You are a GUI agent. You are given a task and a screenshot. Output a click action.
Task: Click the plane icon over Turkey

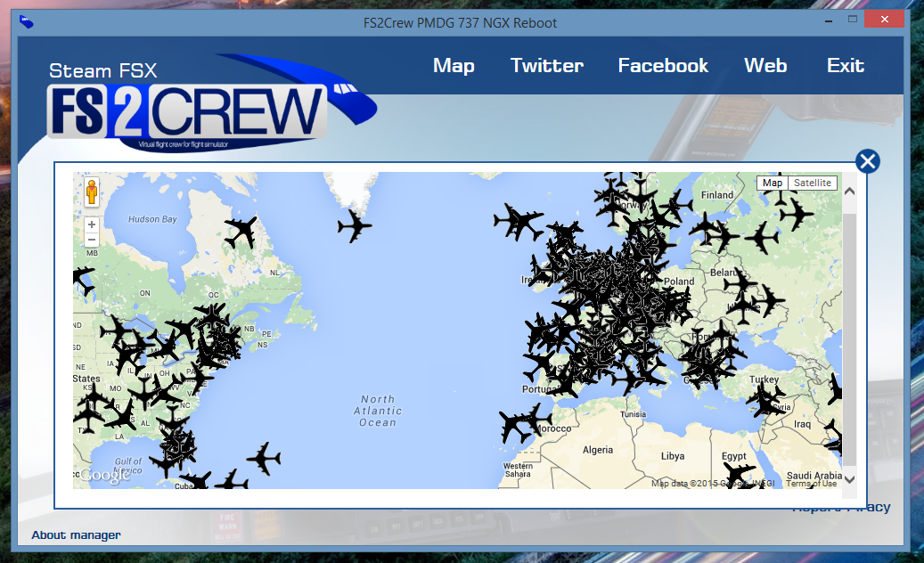(766, 401)
